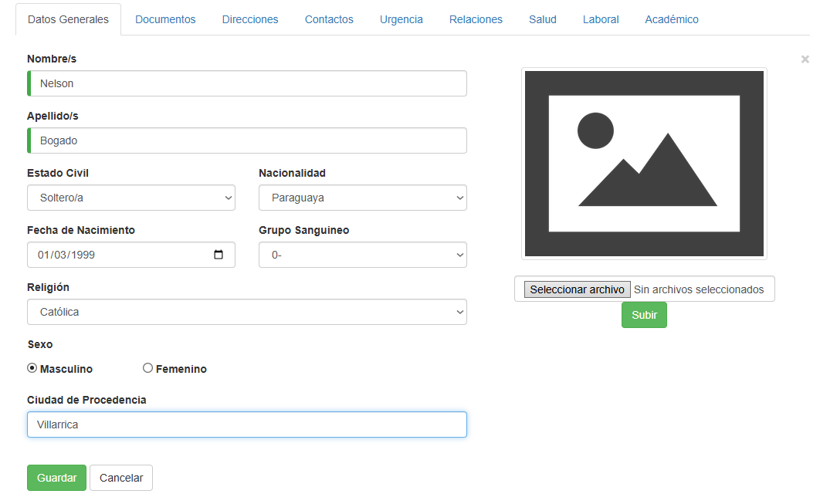
Task: Close the form with the X icon
Action: pos(805,59)
